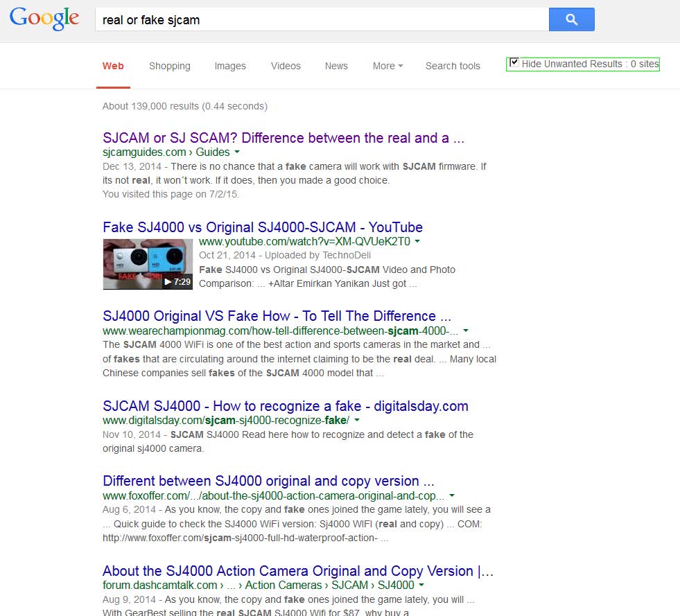Open 'SJCAM or SJ SCAM?' result link
The width and height of the screenshot is (680, 616).
tap(284, 138)
